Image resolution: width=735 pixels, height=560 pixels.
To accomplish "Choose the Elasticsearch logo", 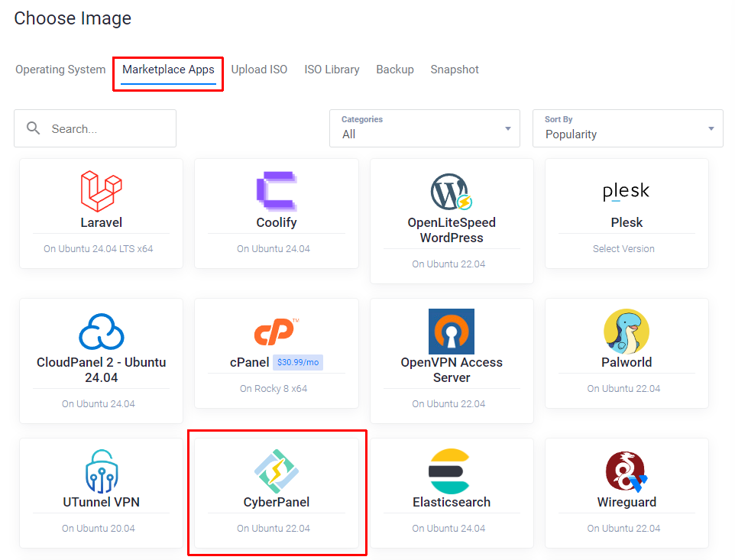I will 449,471.
